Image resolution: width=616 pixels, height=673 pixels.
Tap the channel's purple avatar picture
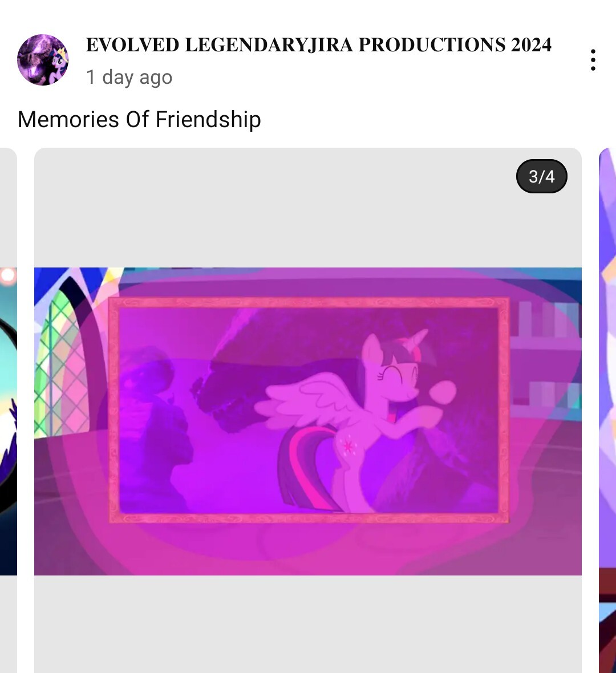point(43,60)
